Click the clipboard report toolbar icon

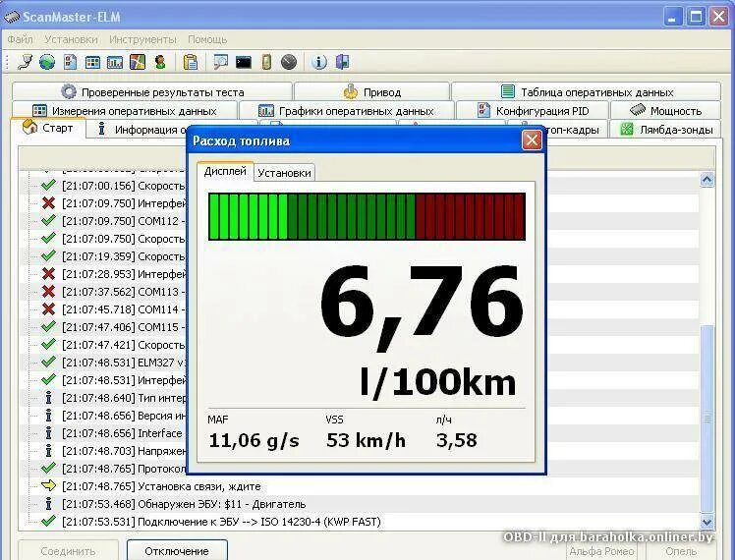[x=191, y=62]
